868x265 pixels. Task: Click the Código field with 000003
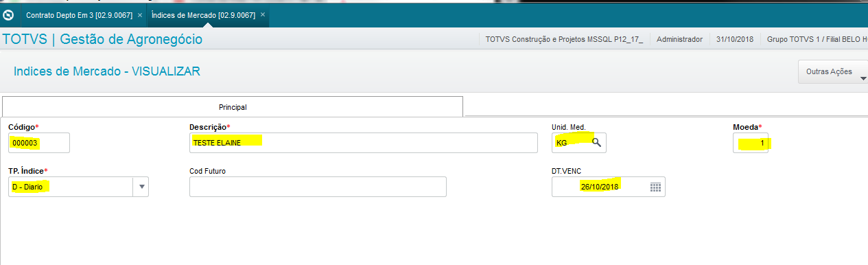click(x=39, y=143)
